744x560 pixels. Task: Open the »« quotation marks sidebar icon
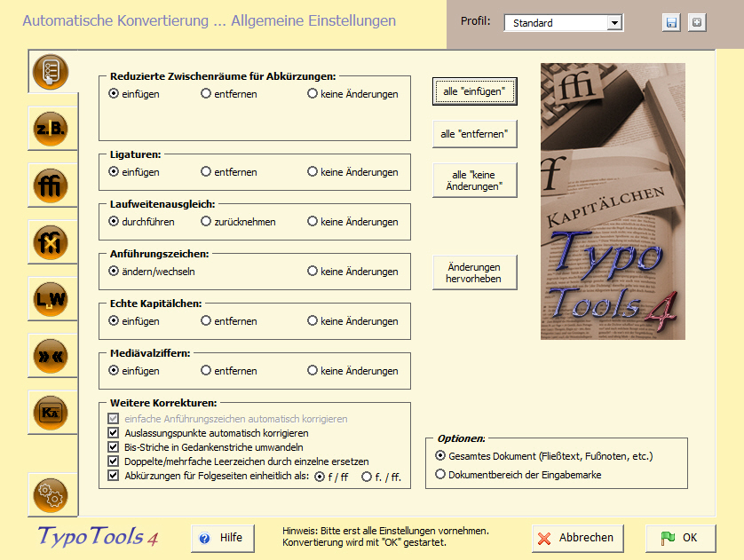click(x=51, y=357)
